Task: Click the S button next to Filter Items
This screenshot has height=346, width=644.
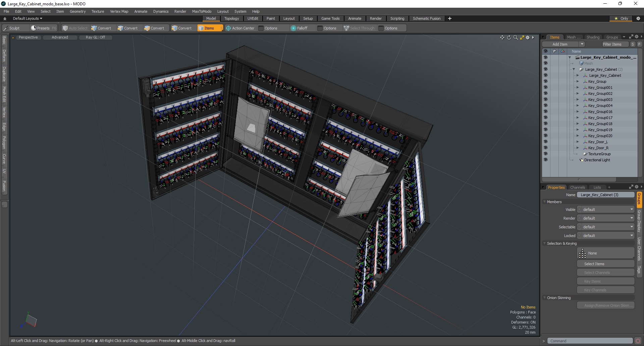Action: pyautogui.click(x=633, y=44)
